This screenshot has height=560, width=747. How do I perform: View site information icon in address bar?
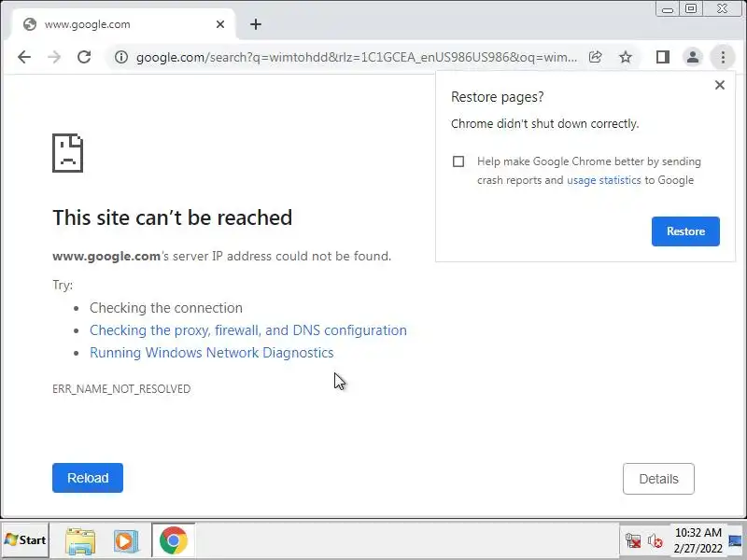coord(121,57)
